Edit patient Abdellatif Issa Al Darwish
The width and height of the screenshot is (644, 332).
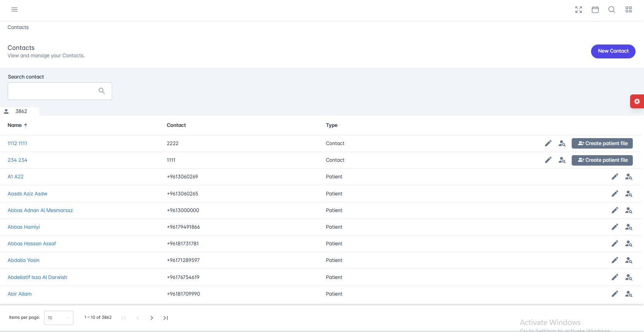pos(615,277)
